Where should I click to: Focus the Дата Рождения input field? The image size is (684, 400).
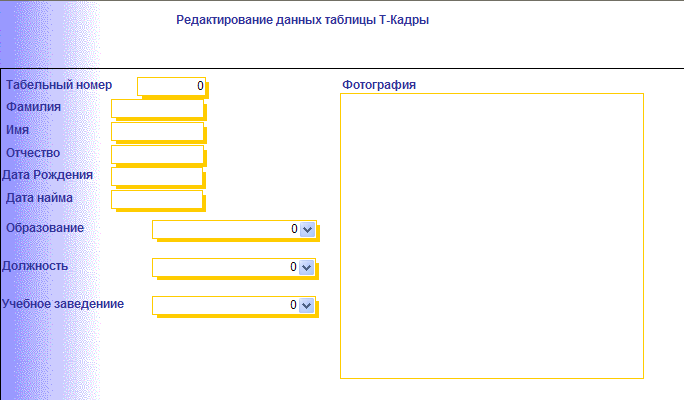pos(157,176)
